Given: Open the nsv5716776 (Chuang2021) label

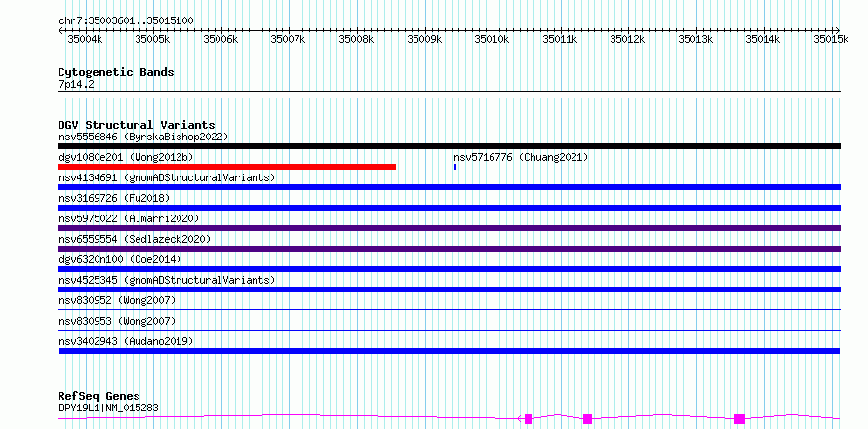Looking at the screenshot, I should [521, 157].
